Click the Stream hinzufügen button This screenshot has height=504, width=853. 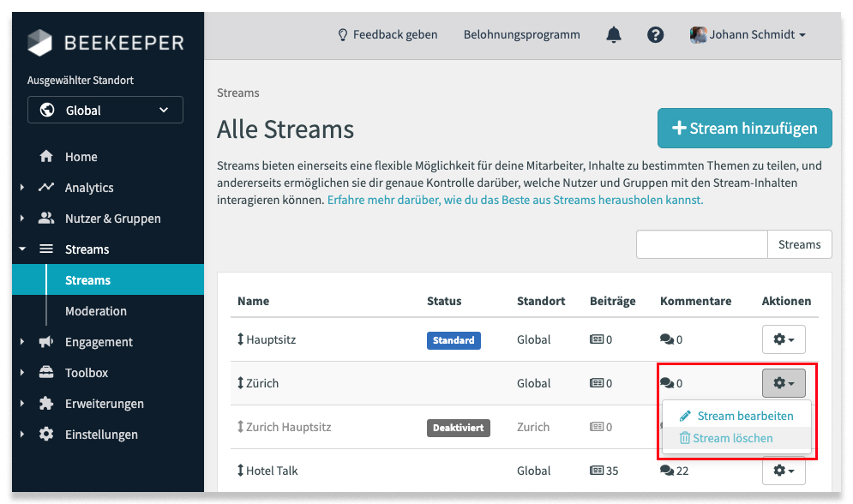pyautogui.click(x=744, y=129)
